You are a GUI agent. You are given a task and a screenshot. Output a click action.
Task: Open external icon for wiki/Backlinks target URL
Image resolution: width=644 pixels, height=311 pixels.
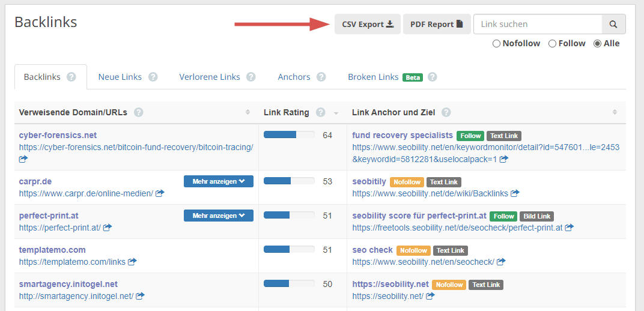pyautogui.click(x=515, y=193)
